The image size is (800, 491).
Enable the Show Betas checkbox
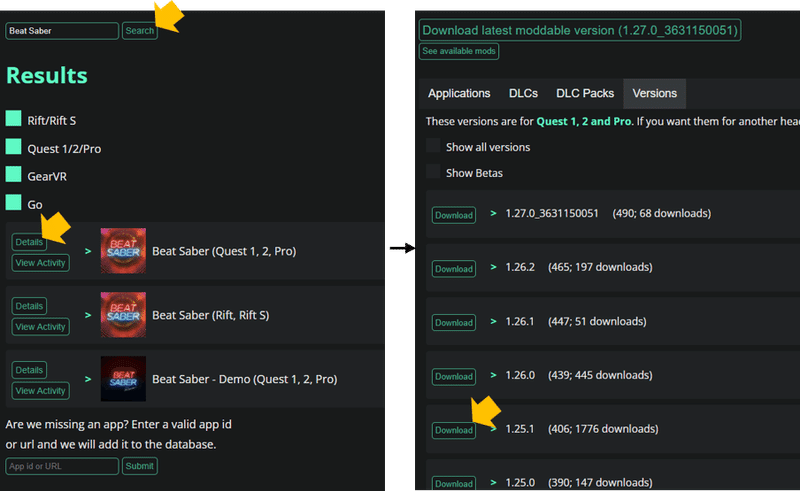click(x=433, y=173)
